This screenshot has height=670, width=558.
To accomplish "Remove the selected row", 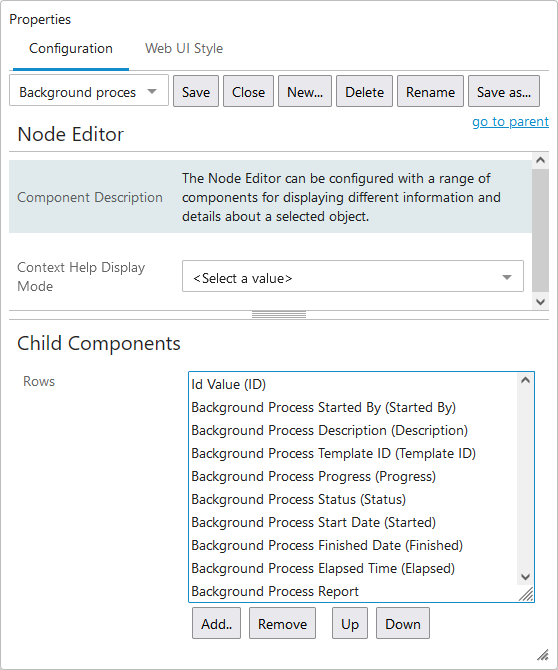I will tap(282, 623).
